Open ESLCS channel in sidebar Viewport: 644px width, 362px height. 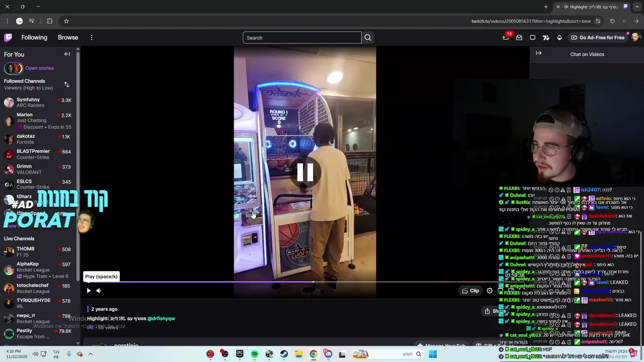[38, 184]
